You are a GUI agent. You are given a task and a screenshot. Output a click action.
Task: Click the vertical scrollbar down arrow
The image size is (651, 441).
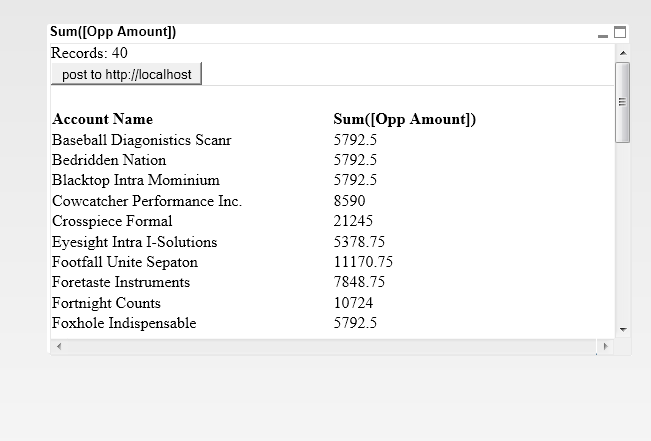pyautogui.click(x=623, y=329)
